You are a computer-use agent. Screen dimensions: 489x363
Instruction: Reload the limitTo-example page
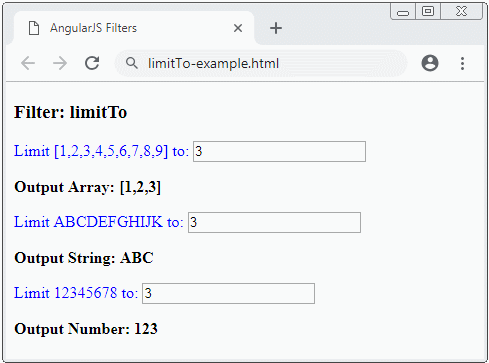click(92, 63)
